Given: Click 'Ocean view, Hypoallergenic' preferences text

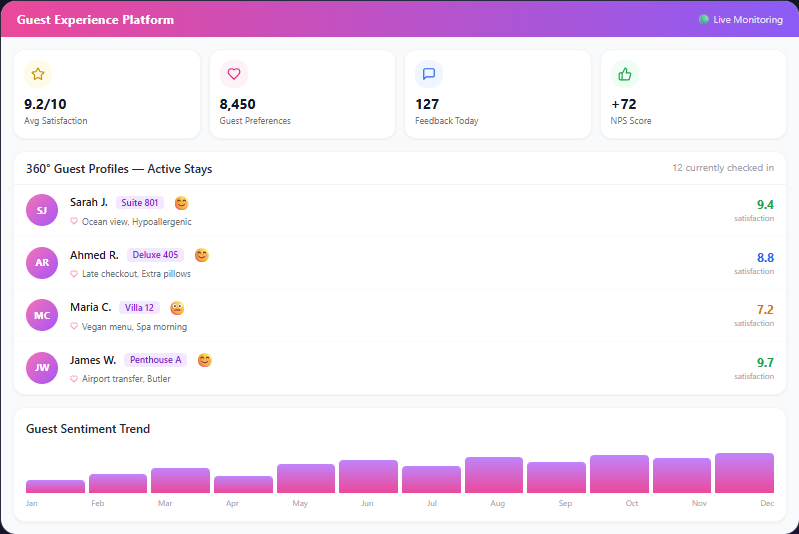Looking at the screenshot, I should 137,222.
